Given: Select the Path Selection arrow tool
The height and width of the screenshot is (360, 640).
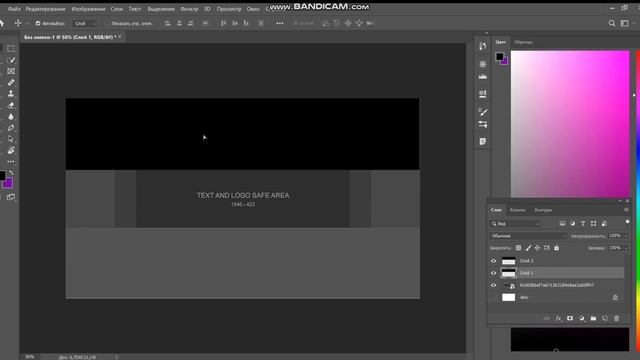Looking at the screenshot, I should (11, 139).
